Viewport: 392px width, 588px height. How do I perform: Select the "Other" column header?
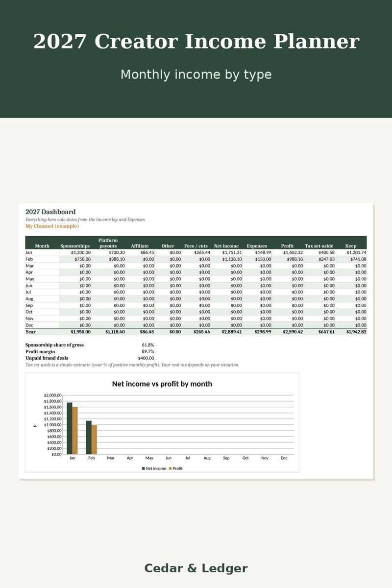(x=168, y=246)
